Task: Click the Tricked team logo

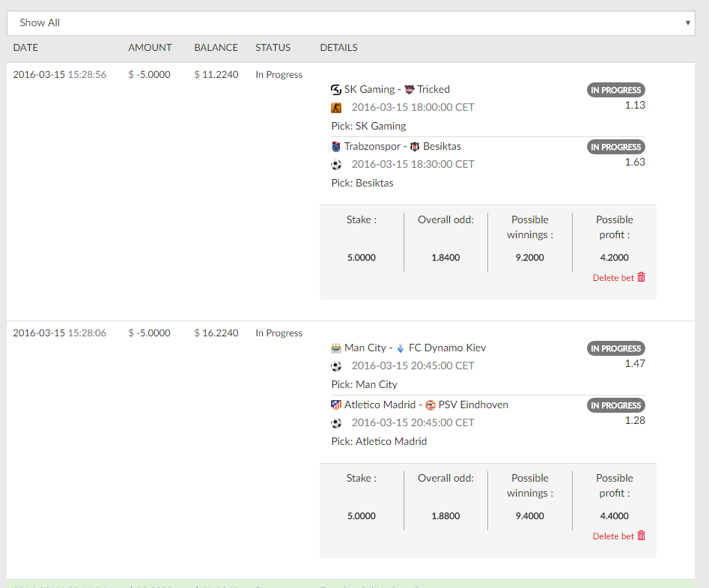Action: coord(410,90)
